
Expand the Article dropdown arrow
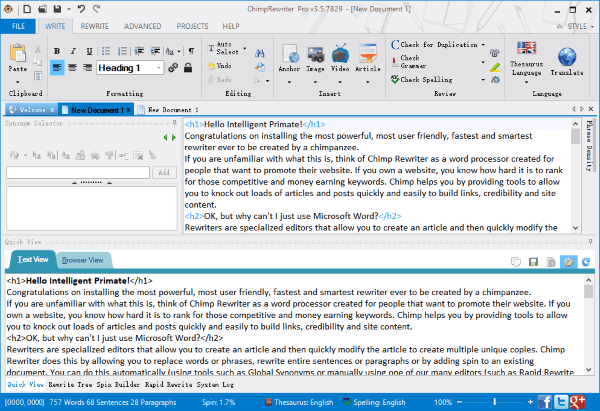tap(368, 82)
